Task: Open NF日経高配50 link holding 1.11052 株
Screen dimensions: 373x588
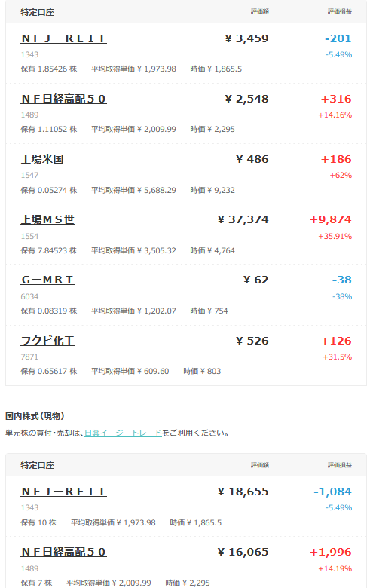Action: [63, 99]
